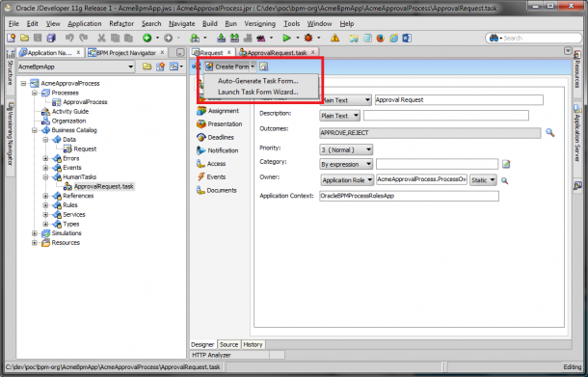Screen dimensions: 588x377
Task: Click the green Run play icon
Action: click(x=287, y=38)
